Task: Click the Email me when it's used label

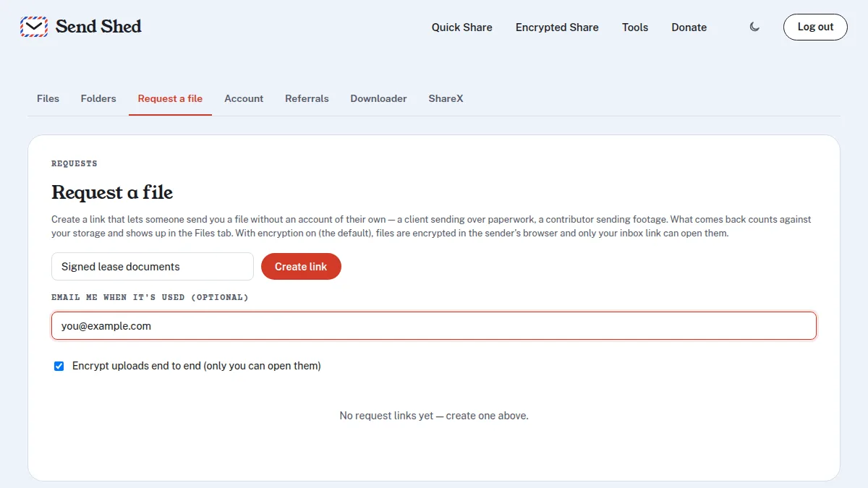Action: click(x=150, y=297)
